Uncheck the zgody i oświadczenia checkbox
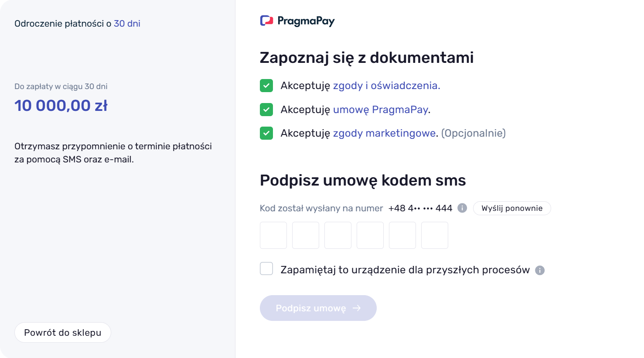This screenshot has width=644, height=358. click(266, 86)
